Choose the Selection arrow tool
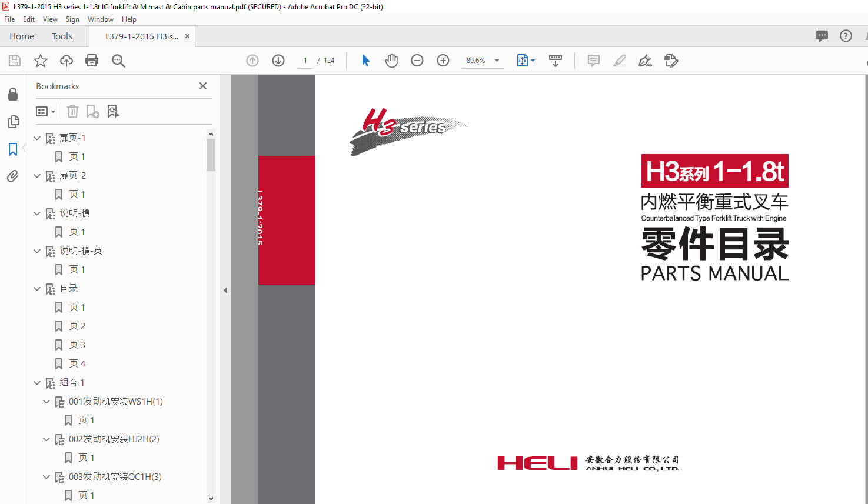The image size is (868, 504). pyautogui.click(x=365, y=61)
